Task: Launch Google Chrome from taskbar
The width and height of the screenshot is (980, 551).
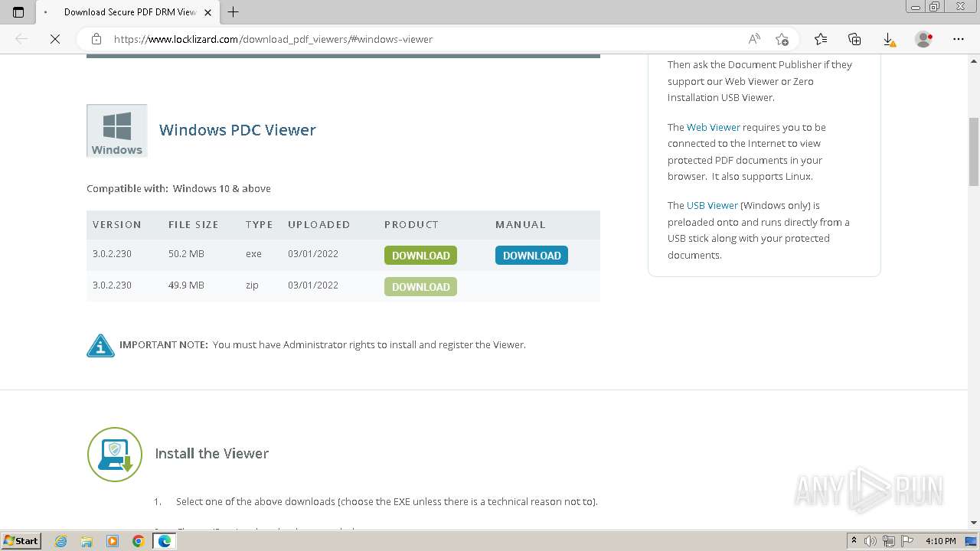Action: coord(139,541)
